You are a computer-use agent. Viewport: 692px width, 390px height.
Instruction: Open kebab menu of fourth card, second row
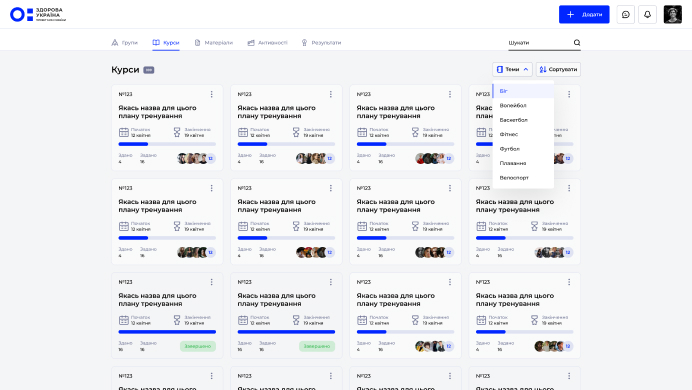(569, 188)
